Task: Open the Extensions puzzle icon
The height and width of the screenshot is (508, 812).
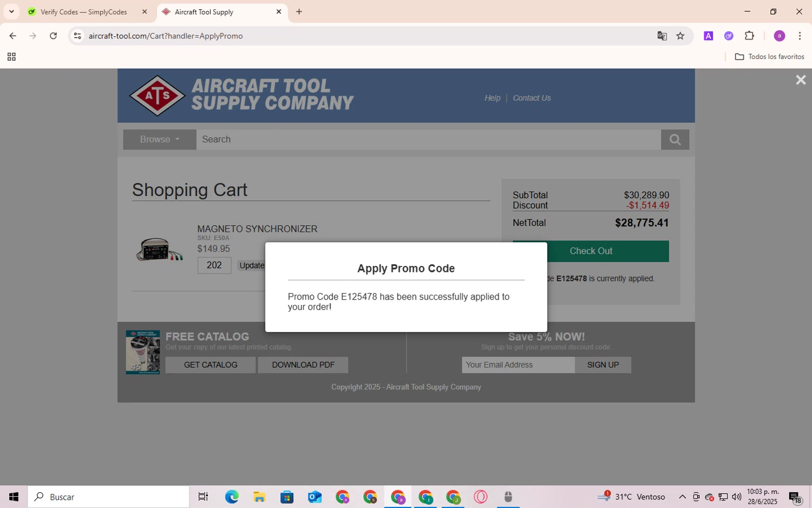Action: click(749, 36)
